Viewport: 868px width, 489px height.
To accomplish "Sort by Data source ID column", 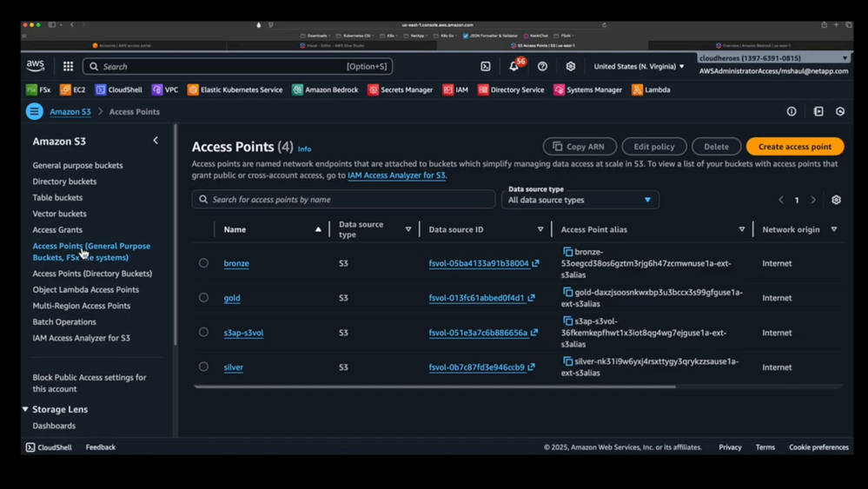I will click(x=540, y=229).
